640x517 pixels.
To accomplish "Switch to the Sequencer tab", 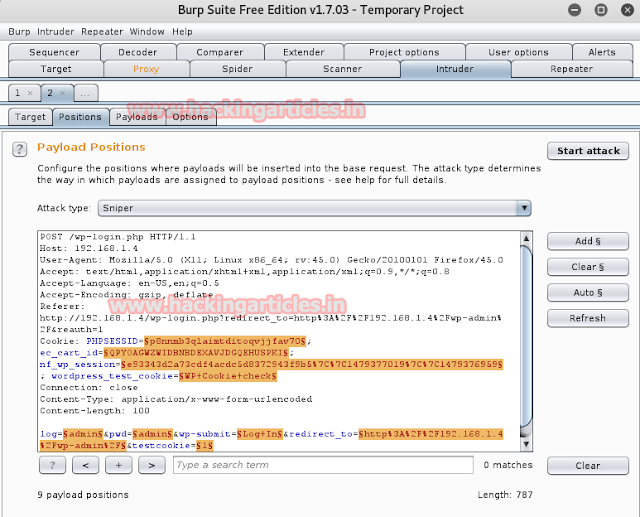I will coord(54,52).
